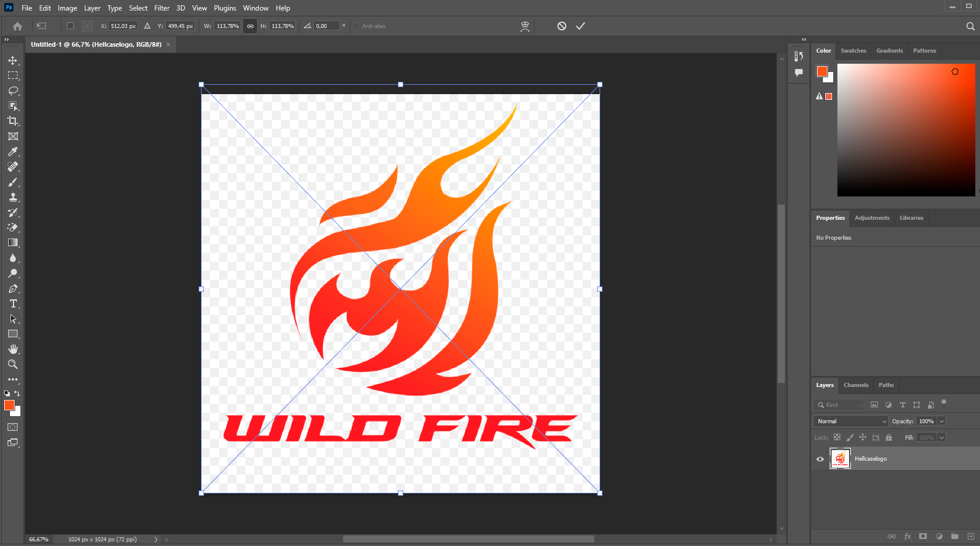Select the Move tool
980x546 pixels.
(x=13, y=60)
